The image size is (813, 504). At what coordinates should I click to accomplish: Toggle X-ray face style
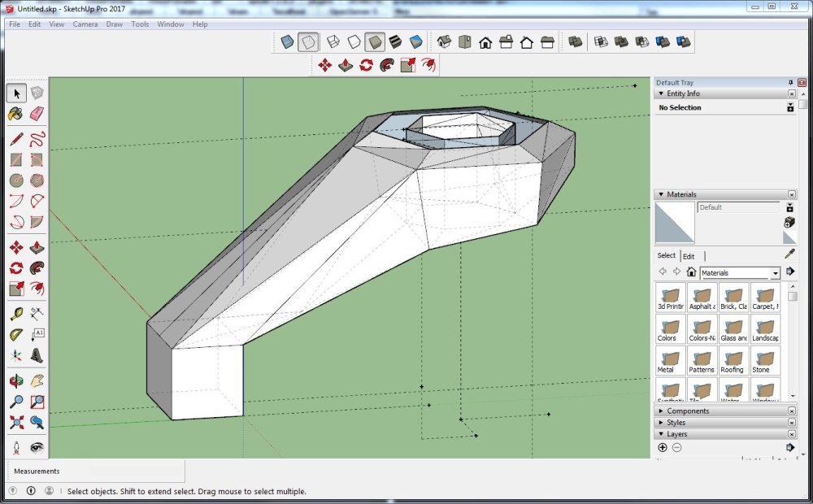pos(287,42)
